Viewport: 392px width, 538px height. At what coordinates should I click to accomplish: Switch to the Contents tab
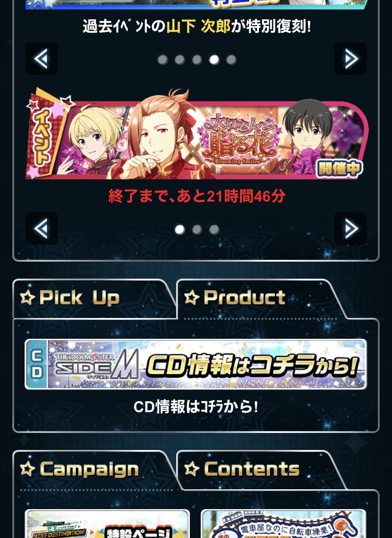(x=261, y=469)
